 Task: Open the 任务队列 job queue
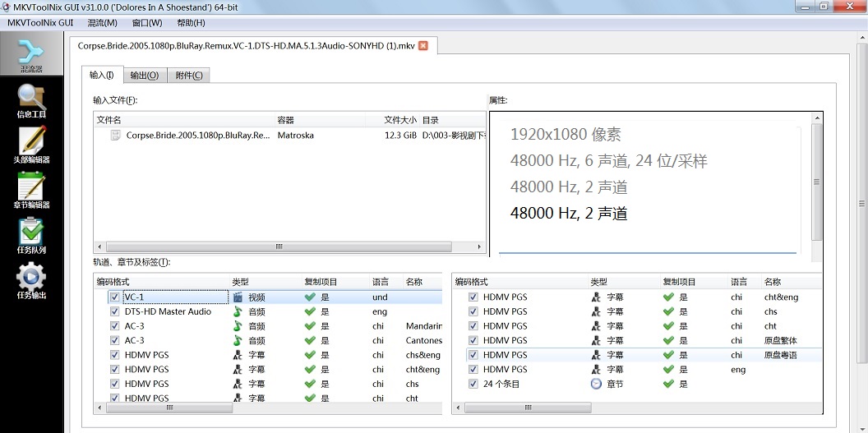(x=31, y=236)
